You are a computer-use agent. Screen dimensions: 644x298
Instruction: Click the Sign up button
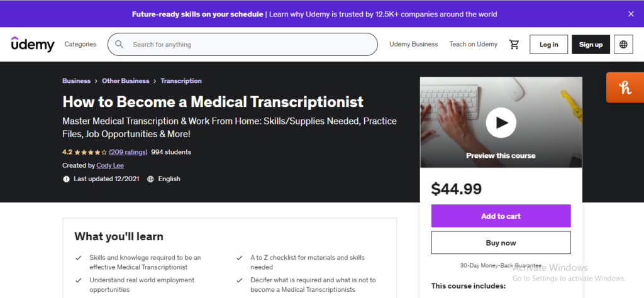pyautogui.click(x=591, y=45)
